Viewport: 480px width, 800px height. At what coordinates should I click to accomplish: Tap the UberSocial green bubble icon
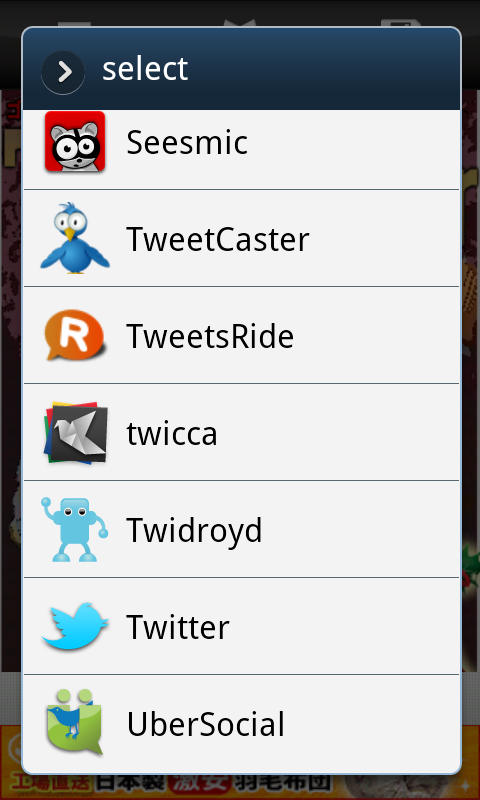coord(75,723)
